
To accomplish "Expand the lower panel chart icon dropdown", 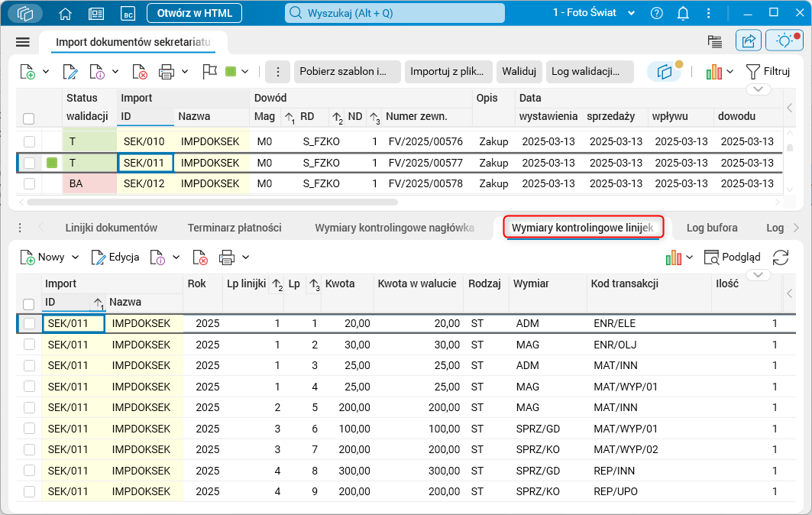I will pyautogui.click(x=690, y=257).
